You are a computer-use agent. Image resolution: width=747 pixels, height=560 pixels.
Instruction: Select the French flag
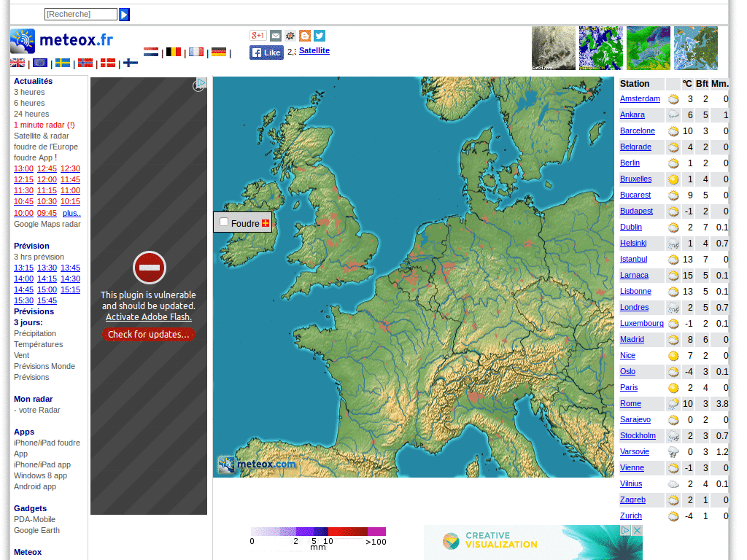pos(196,52)
